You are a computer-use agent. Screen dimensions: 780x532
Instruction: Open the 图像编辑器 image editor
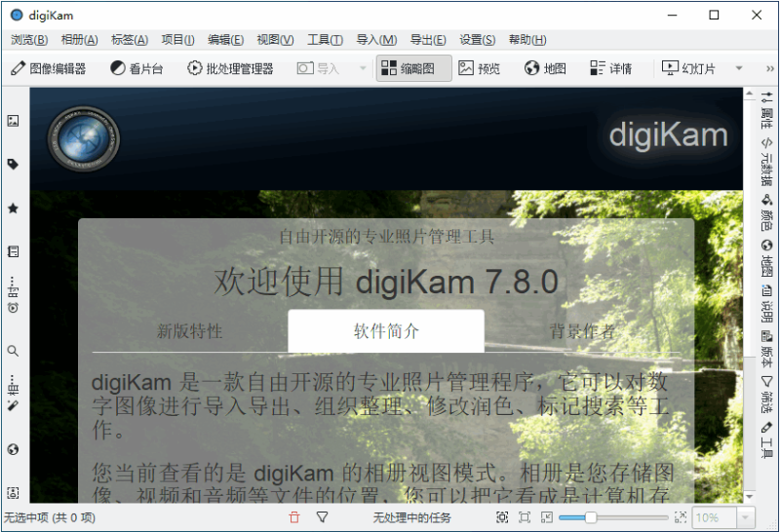48,68
